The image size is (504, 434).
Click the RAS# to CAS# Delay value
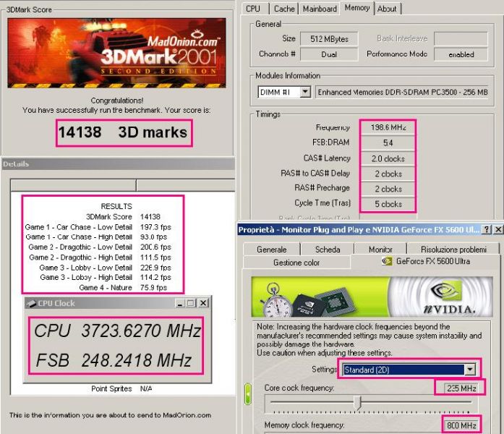388,174
